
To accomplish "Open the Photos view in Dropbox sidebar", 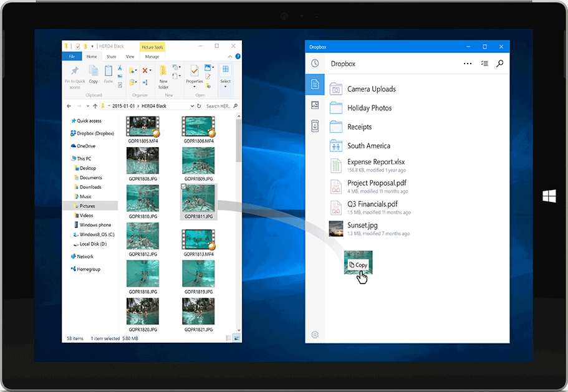I will (315, 105).
